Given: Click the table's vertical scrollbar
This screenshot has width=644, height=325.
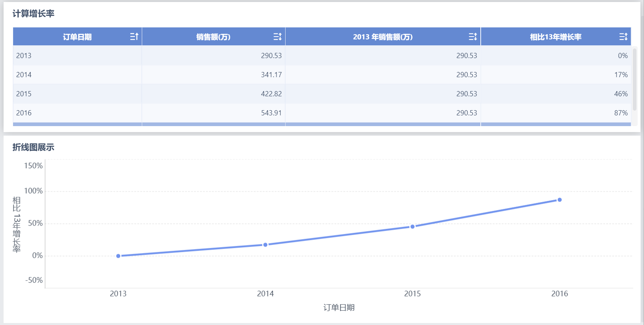Looking at the screenshot, I should [634, 79].
